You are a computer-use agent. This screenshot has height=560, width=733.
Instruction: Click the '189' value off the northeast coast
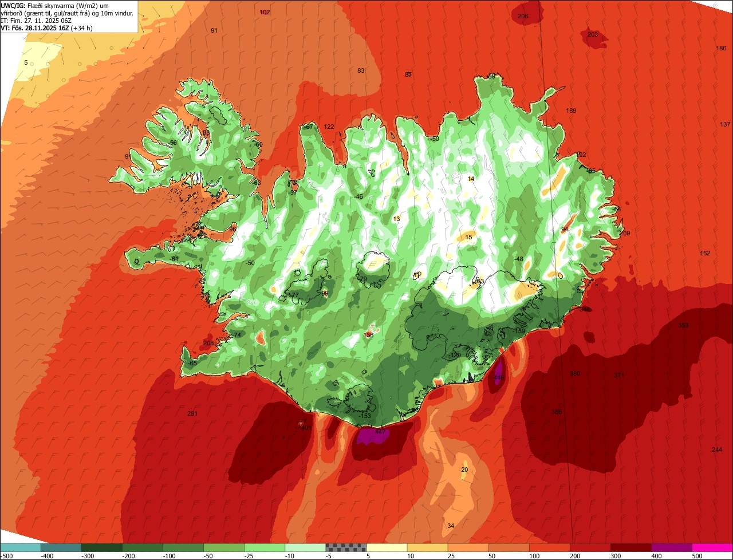(571, 111)
